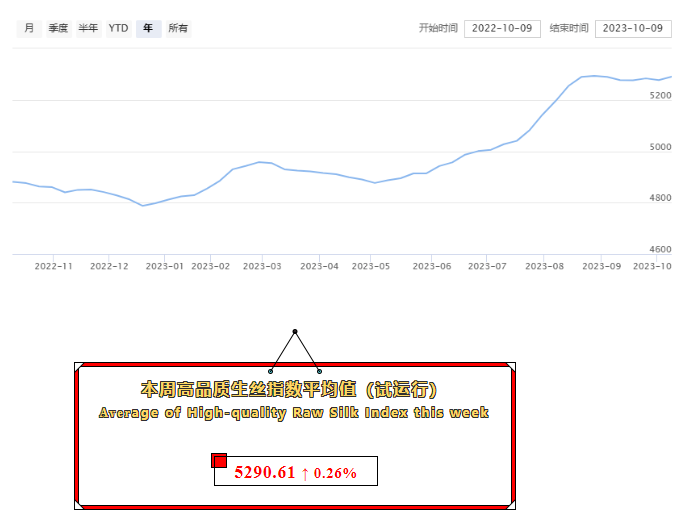Show all data with the 所有 tab

point(178,28)
